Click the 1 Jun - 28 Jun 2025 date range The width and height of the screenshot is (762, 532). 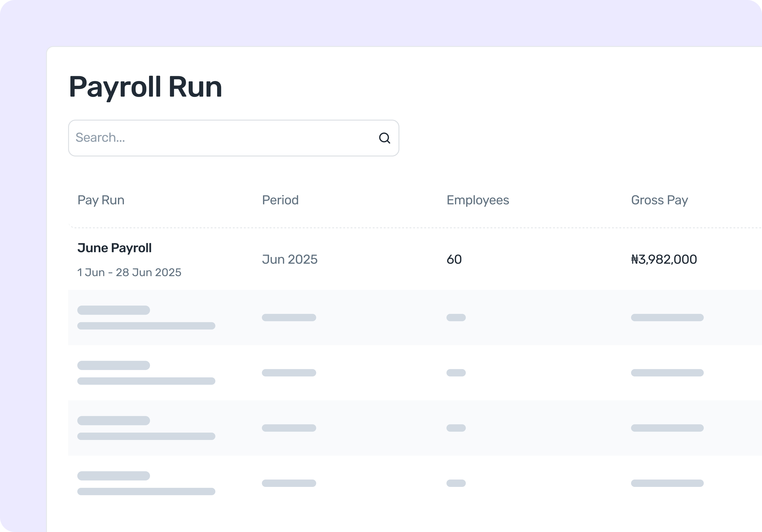pyautogui.click(x=129, y=272)
